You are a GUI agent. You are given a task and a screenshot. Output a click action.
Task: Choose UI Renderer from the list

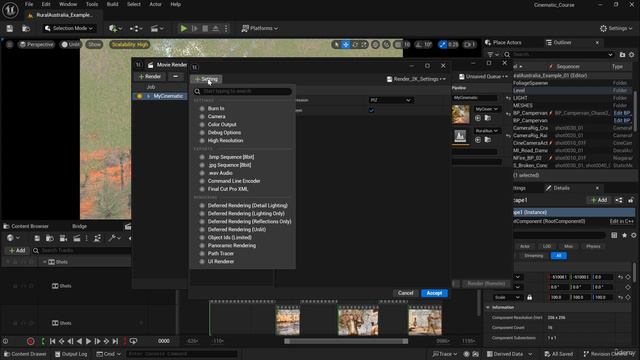221,261
